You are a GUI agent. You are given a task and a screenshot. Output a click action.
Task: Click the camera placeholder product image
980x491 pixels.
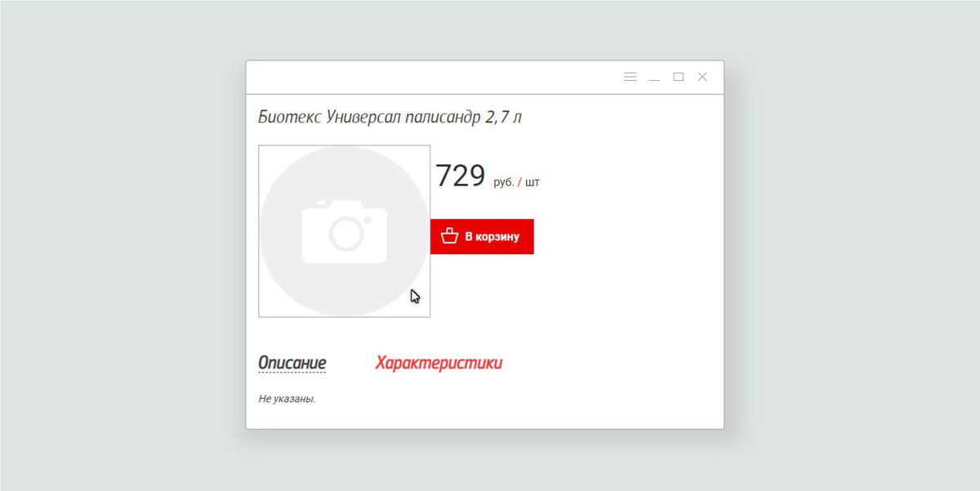345,231
